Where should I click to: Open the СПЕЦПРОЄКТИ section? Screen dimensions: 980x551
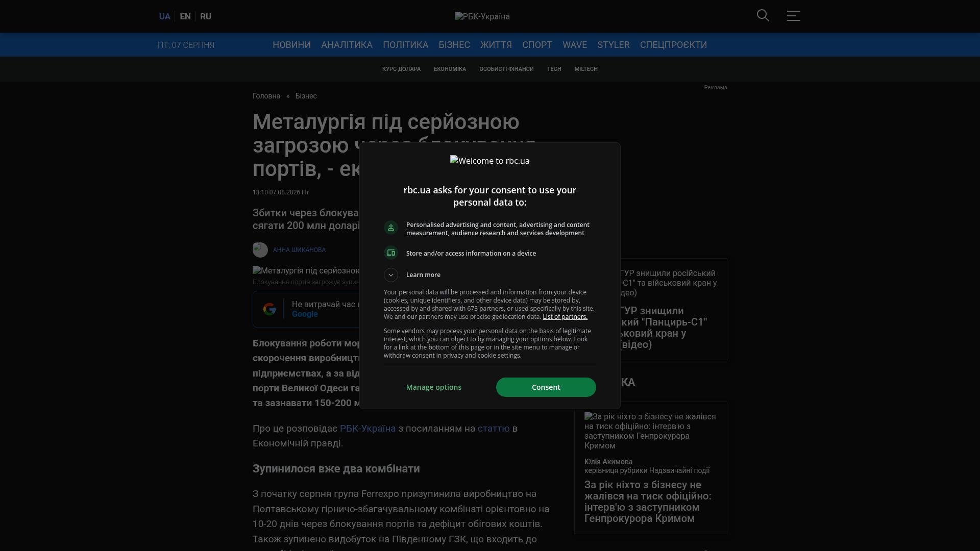[673, 45]
